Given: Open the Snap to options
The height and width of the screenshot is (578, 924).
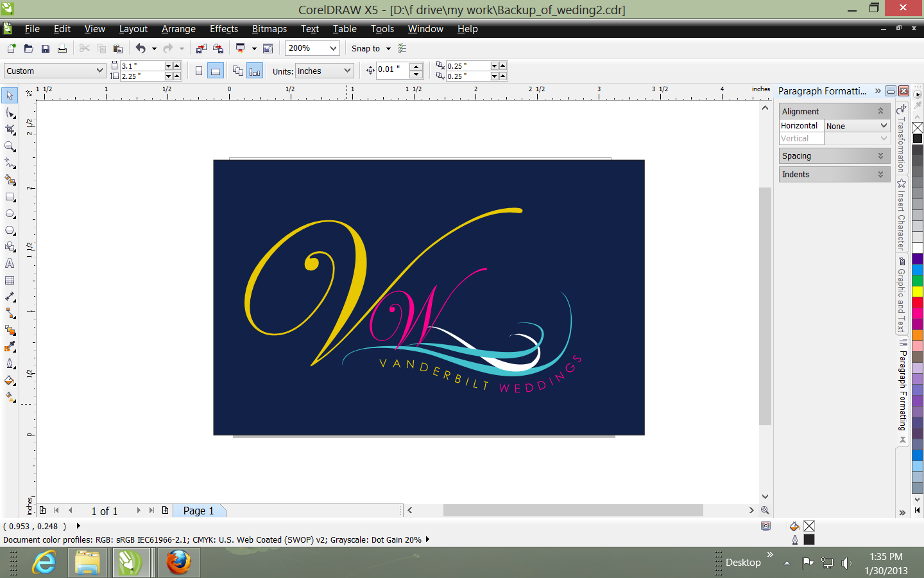Looking at the screenshot, I should (371, 49).
